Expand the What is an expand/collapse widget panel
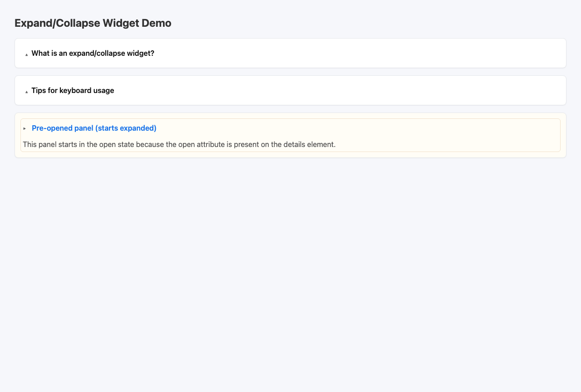 (93, 53)
